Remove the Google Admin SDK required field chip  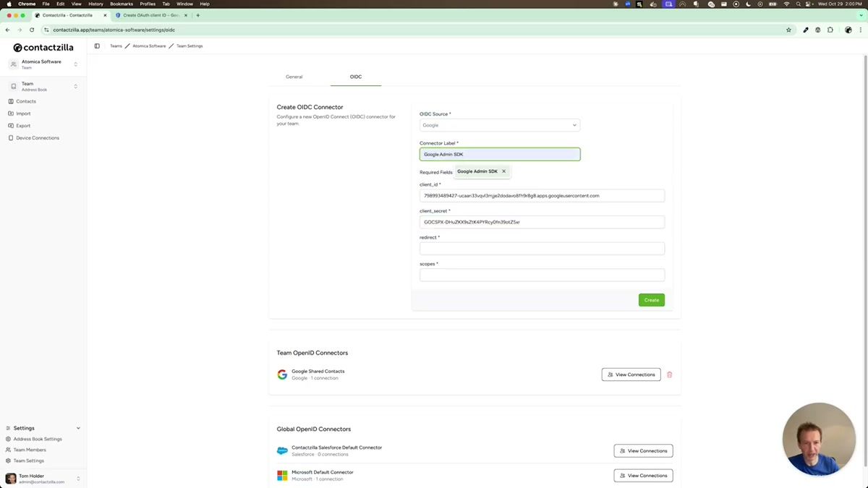(504, 171)
